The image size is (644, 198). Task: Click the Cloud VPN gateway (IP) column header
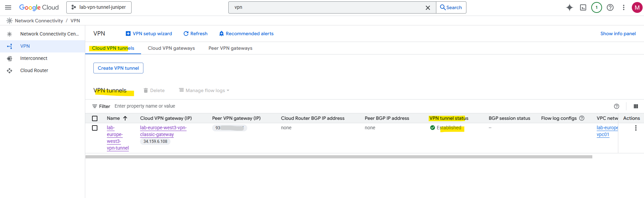point(166,118)
